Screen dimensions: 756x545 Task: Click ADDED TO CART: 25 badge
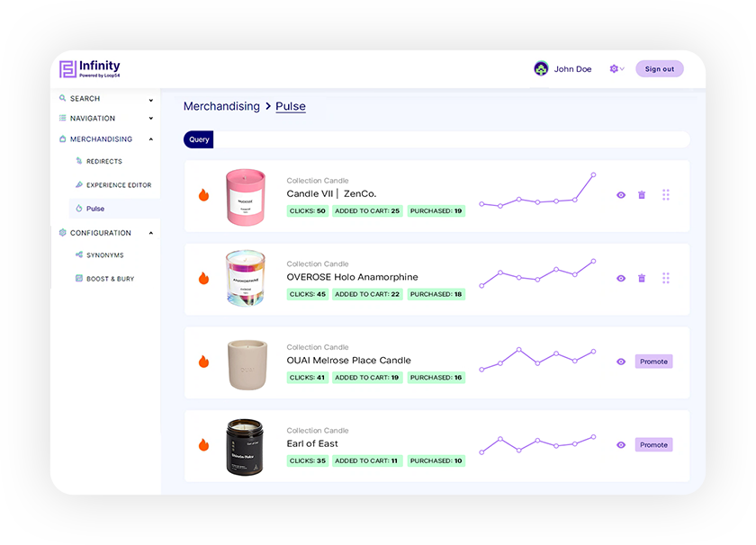point(367,210)
